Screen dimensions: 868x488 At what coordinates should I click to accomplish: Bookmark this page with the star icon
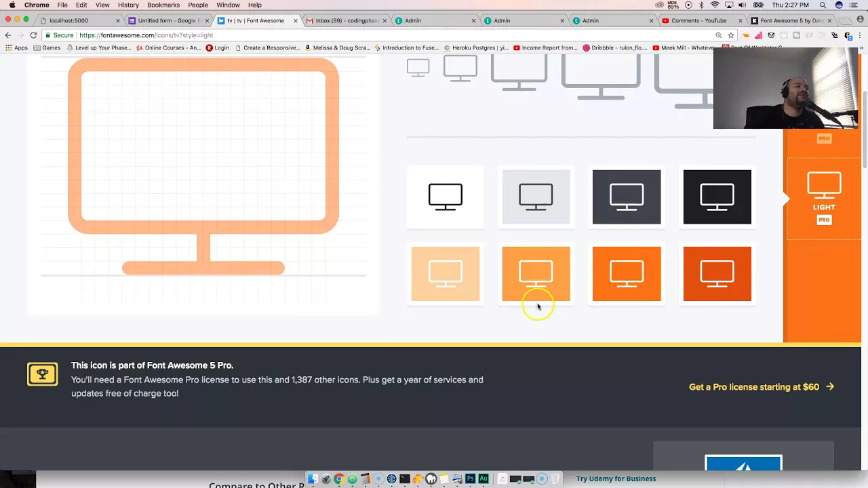coord(730,35)
